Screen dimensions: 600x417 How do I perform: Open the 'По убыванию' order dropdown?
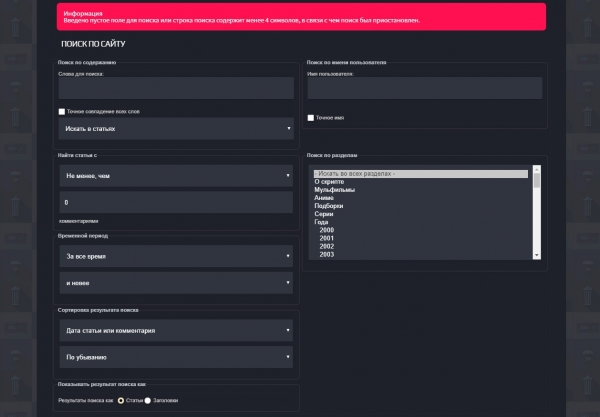[x=176, y=357]
